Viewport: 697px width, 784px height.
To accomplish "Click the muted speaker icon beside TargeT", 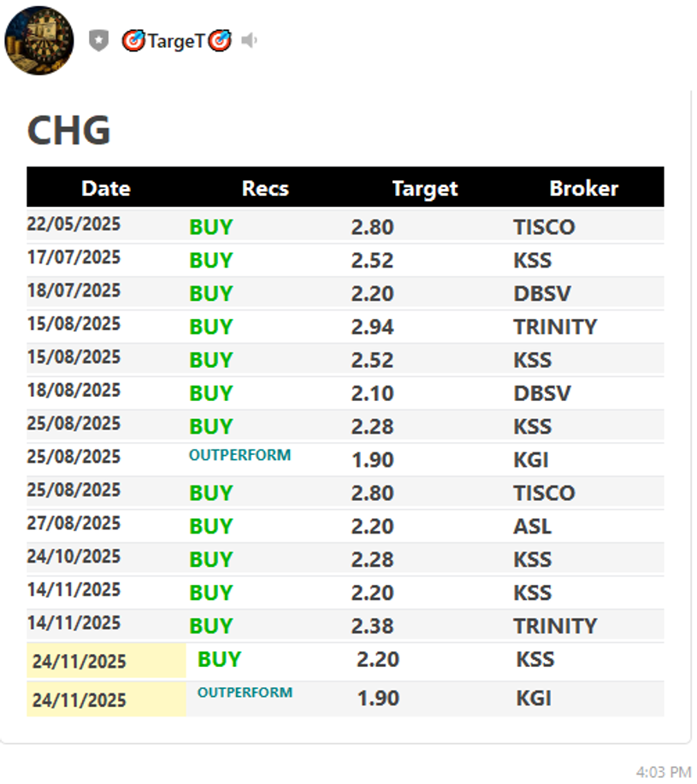I will (249, 40).
